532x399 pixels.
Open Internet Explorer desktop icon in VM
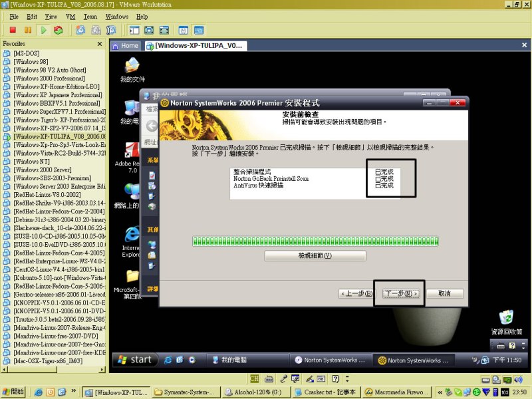(x=131, y=241)
